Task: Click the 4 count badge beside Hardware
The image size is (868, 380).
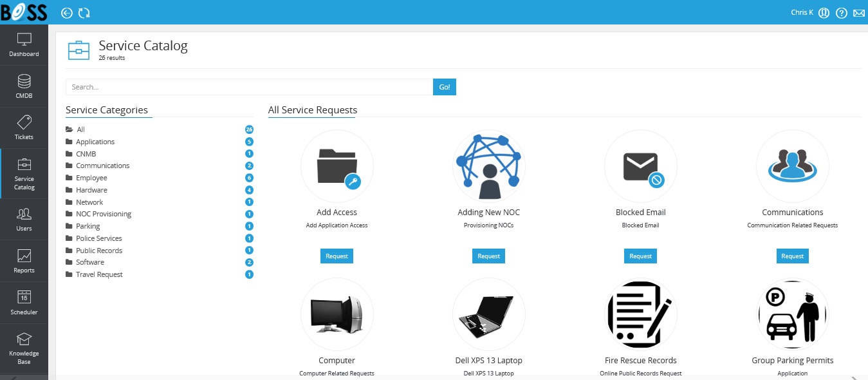Action: [249, 190]
